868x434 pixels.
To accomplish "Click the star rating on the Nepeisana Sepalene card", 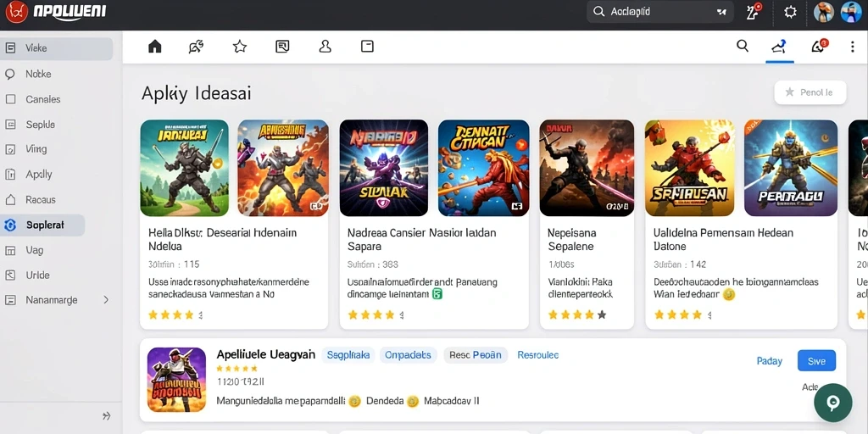I will click(x=577, y=315).
